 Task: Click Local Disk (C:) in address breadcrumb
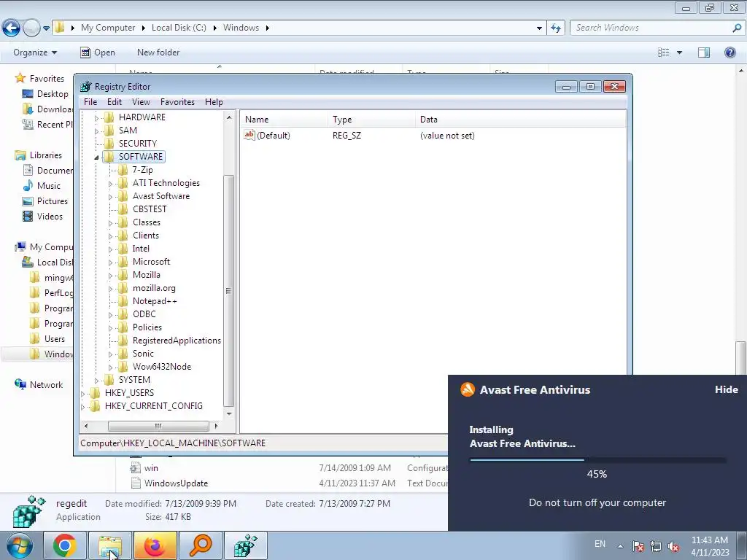click(x=179, y=28)
